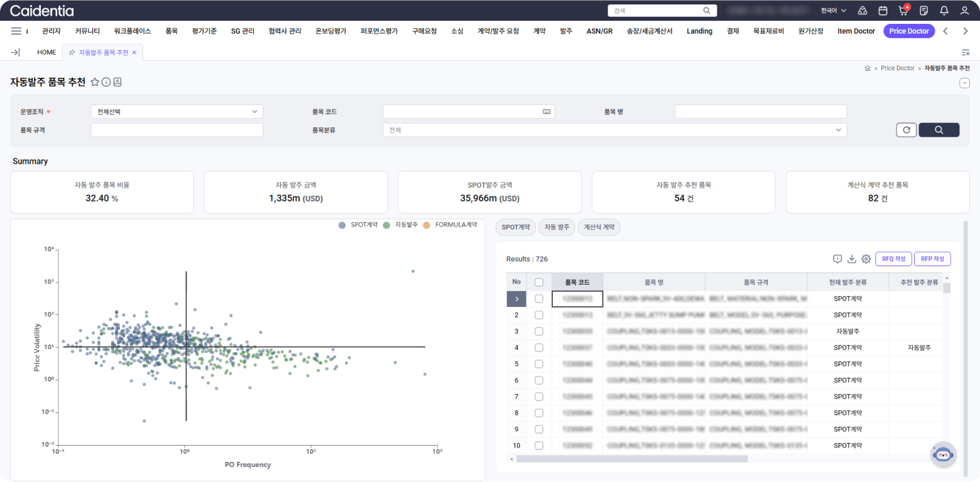Switch to the HOME tab

pyautogui.click(x=46, y=53)
